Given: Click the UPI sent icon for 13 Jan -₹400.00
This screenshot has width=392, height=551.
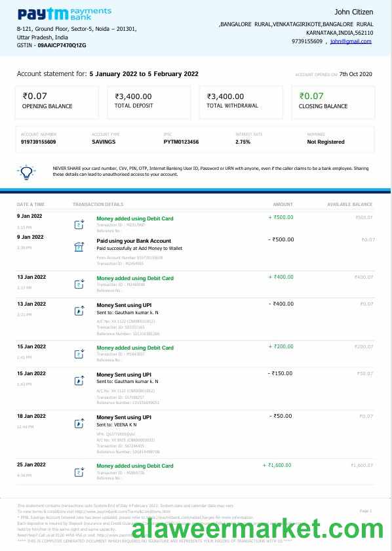Looking at the screenshot, I should tap(79, 311).
